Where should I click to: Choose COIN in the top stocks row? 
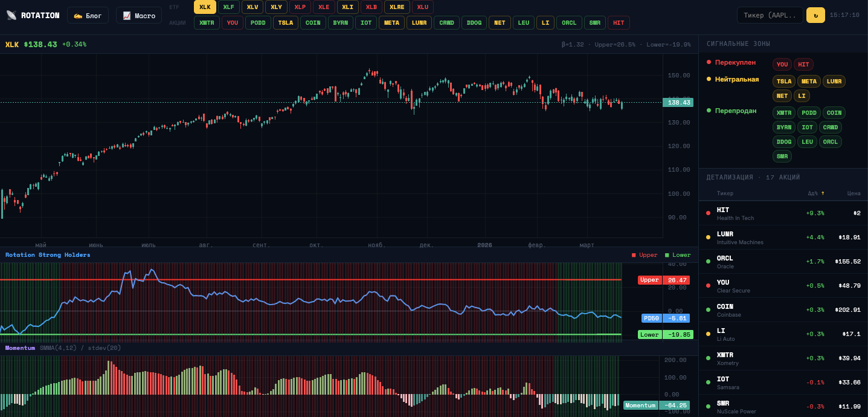point(313,23)
